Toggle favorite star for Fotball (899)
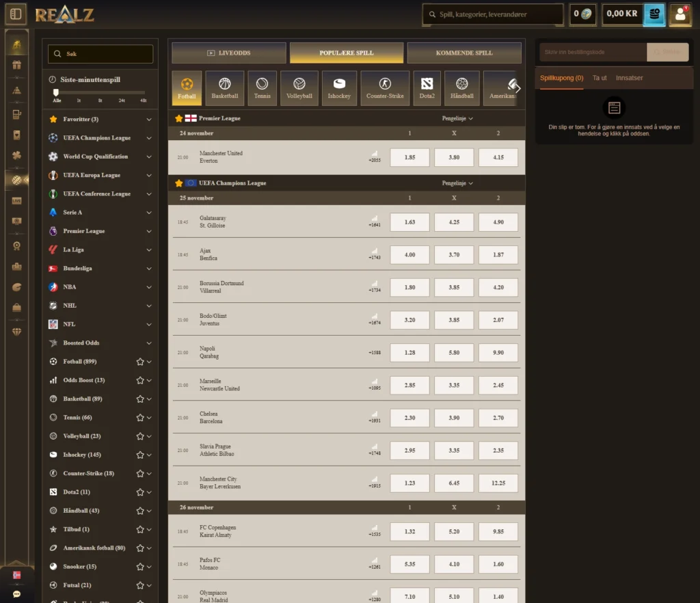This screenshot has width=700, height=603. 140,362
